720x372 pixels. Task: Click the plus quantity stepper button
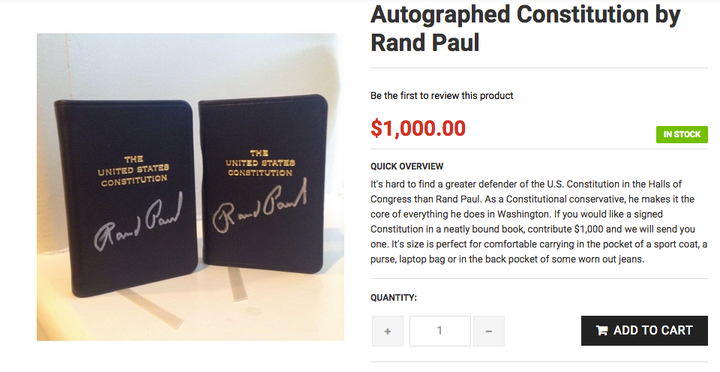coord(388,331)
